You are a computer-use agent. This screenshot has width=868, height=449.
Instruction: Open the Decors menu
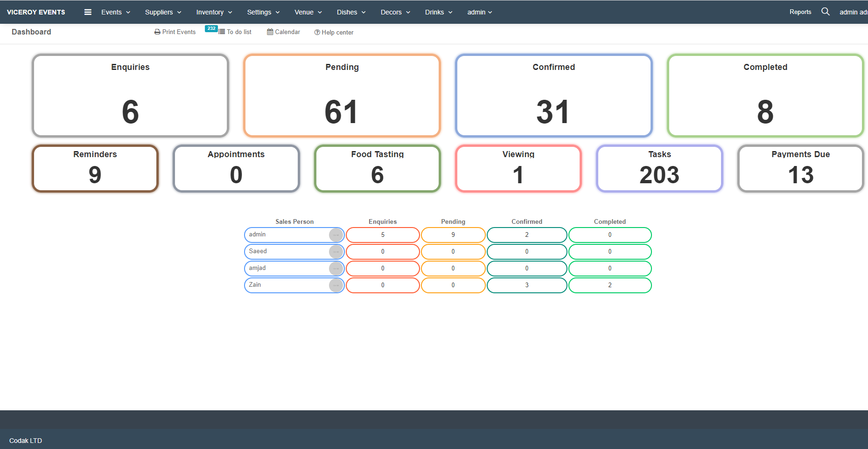coord(394,12)
